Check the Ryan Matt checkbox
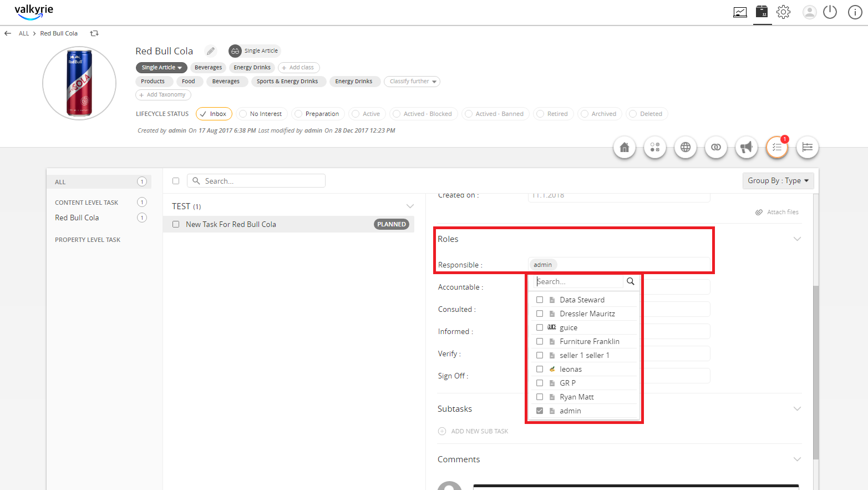868x490 pixels. click(540, 397)
